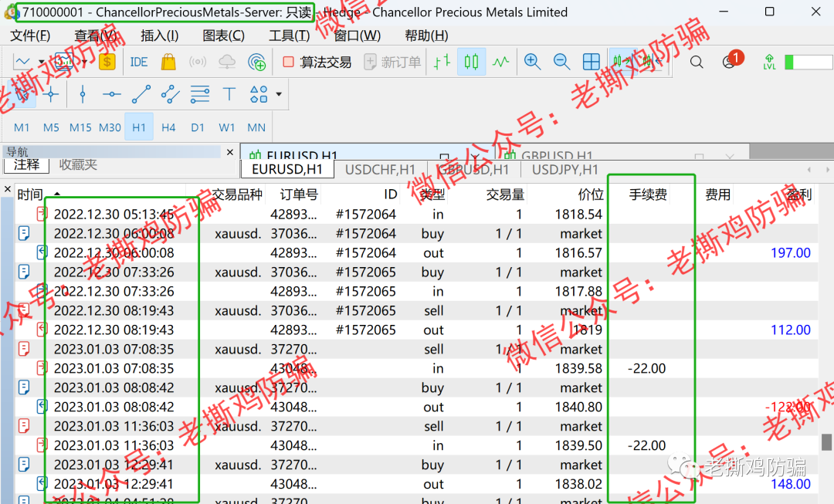Open the search magnifier icon
The image size is (834, 504).
697,63
